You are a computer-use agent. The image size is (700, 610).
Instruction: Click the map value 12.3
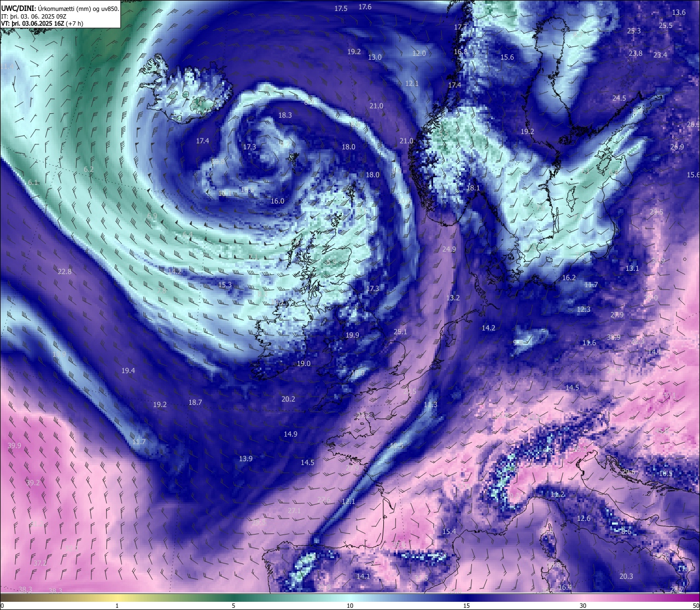point(584,310)
